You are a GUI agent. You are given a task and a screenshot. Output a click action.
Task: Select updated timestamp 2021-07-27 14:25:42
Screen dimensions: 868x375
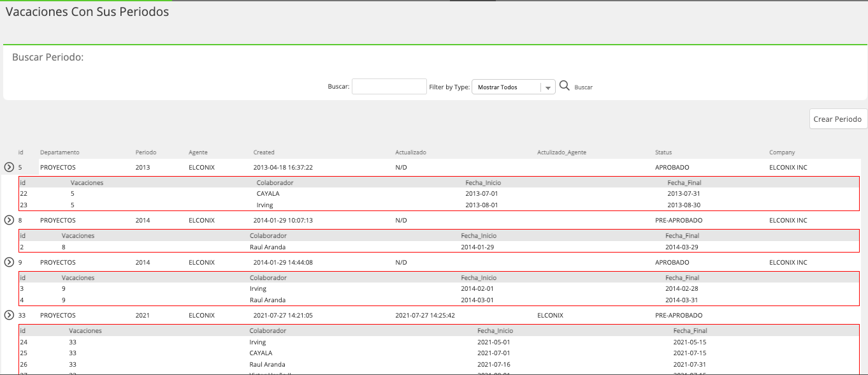coord(424,315)
